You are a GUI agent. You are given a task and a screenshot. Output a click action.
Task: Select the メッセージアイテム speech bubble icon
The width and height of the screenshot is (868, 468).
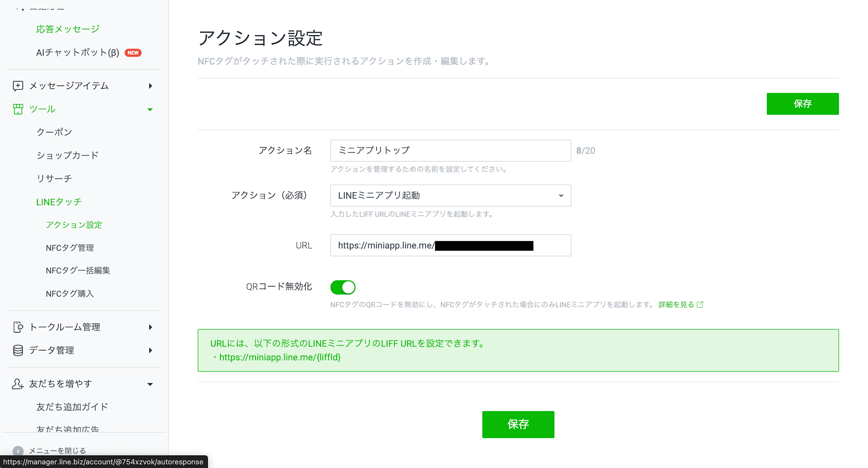click(x=17, y=86)
